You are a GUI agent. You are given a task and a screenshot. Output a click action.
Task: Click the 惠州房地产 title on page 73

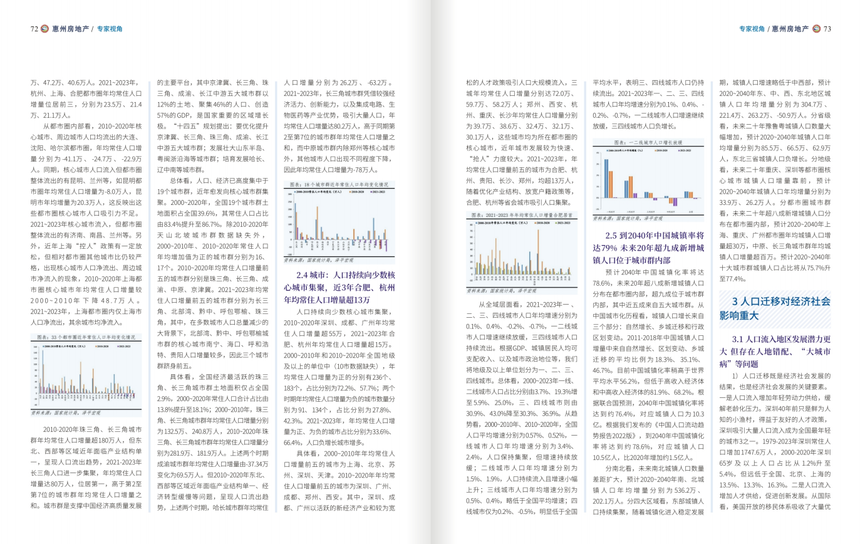pyautogui.click(x=790, y=29)
